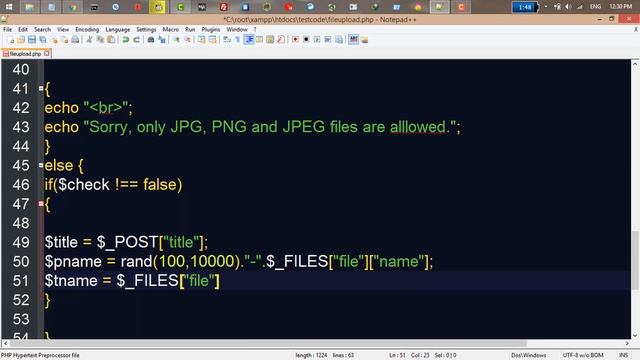The height and width of the screenshot is (360, 640).
Task: Click the Replace toolbar icon
Action: click(162, 40)
